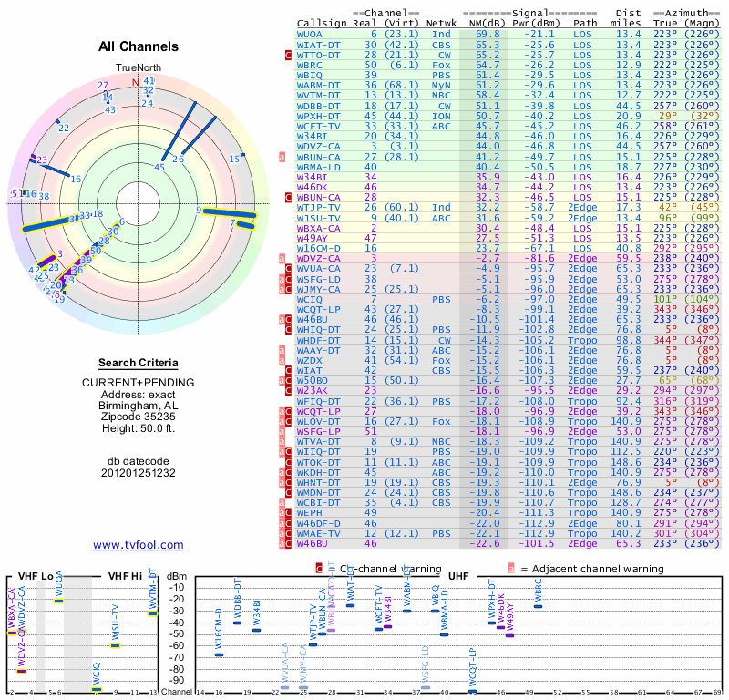Click the datecode 201201251232 value
The width and height of the screenshot is (729, 700).
(x=139, y=473)
